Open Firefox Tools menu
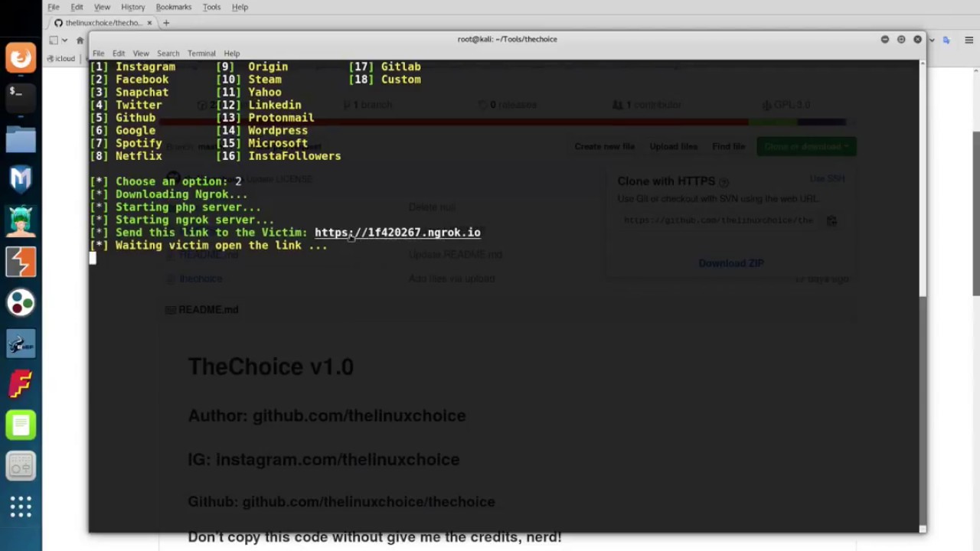 tap(211, 7)
